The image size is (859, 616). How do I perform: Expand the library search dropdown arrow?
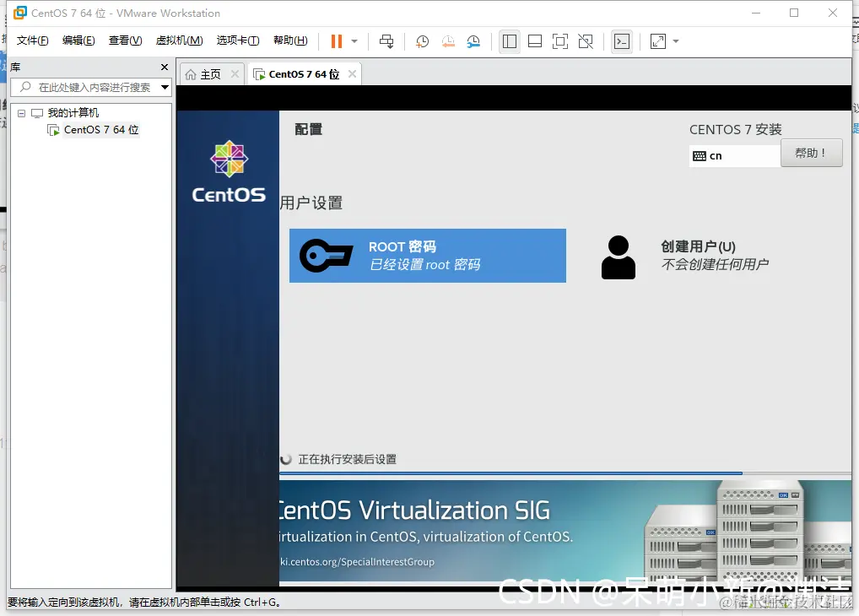165,87
